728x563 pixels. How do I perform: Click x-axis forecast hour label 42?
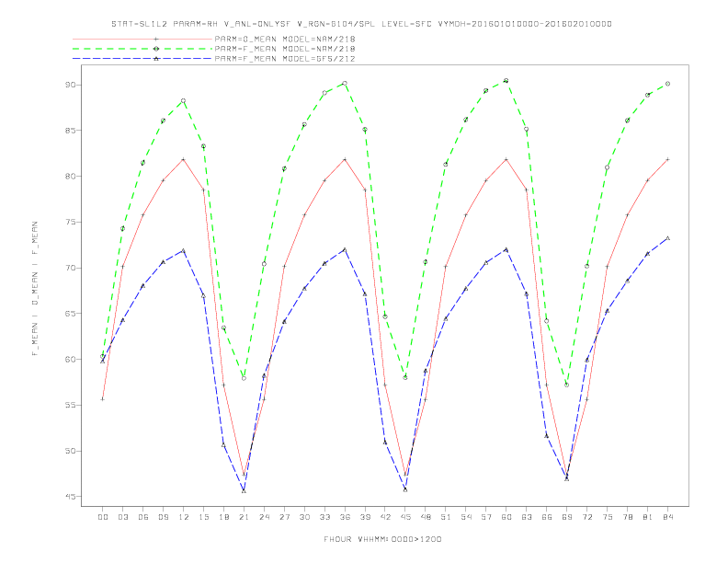click(385, 517)
